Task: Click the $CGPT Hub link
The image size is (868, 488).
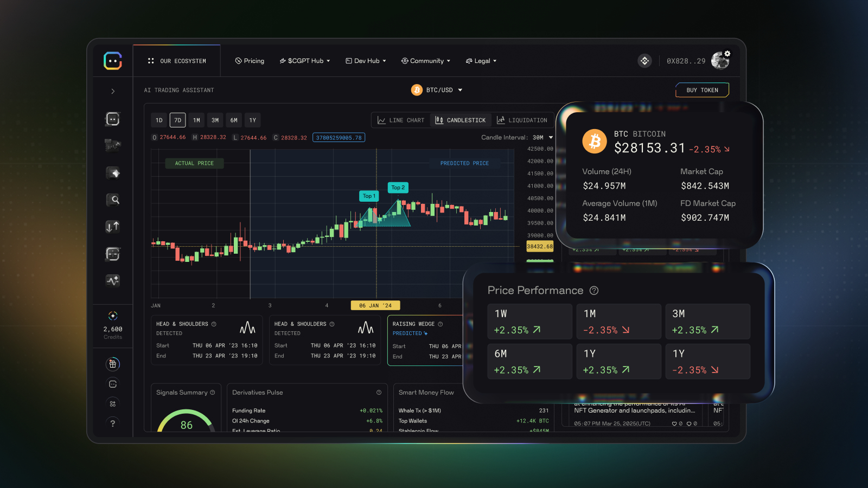Action: pyautogui.click(x=304, y=61)
